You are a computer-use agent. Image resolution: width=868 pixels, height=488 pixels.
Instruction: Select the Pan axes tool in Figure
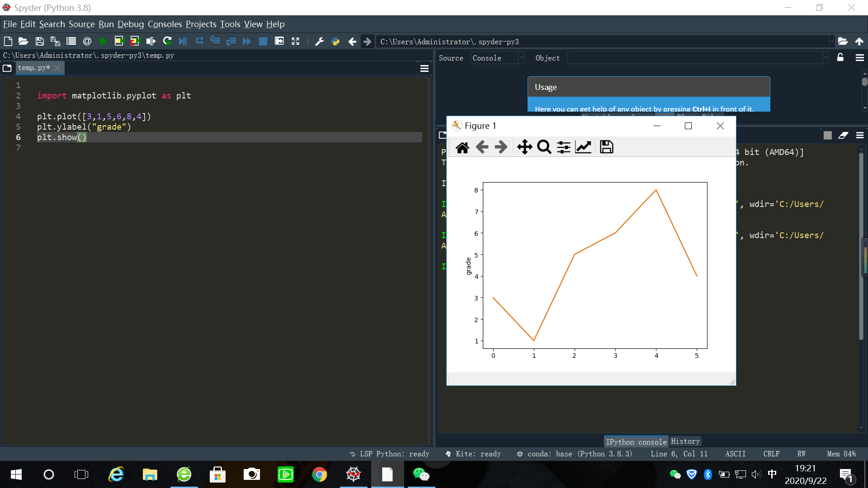524,147
